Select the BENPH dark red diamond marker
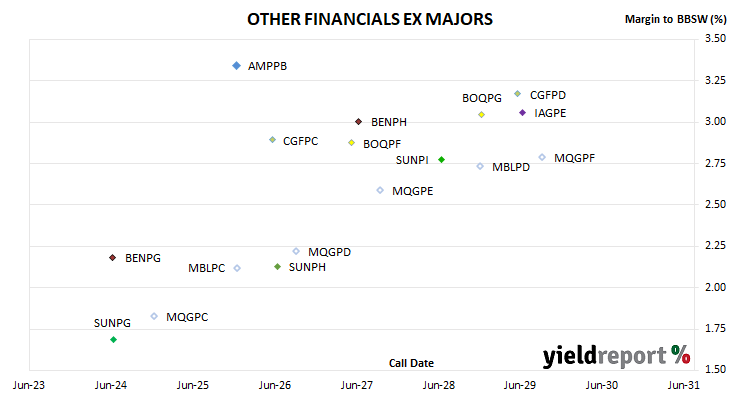Viewport: 730px width, 399px height. (358, 122)
